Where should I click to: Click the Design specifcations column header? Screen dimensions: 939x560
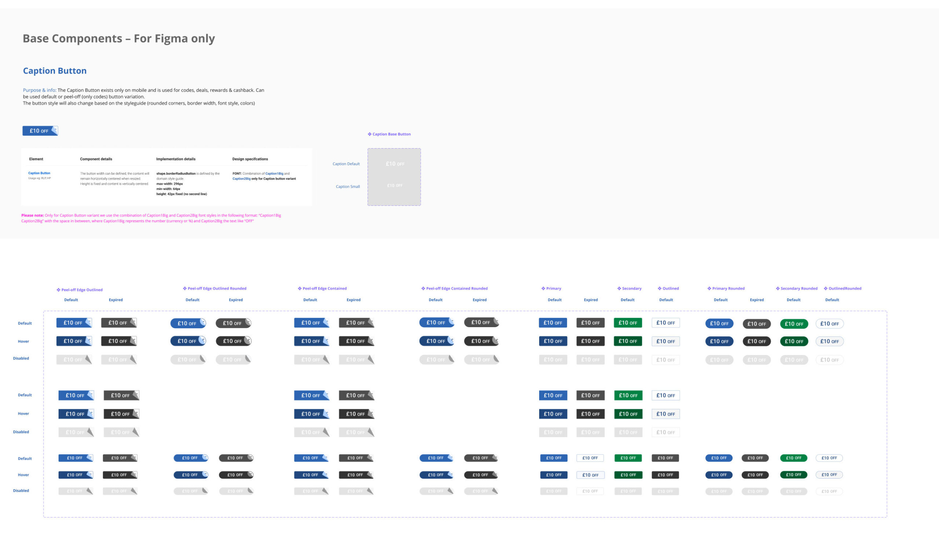click(250, 159)
